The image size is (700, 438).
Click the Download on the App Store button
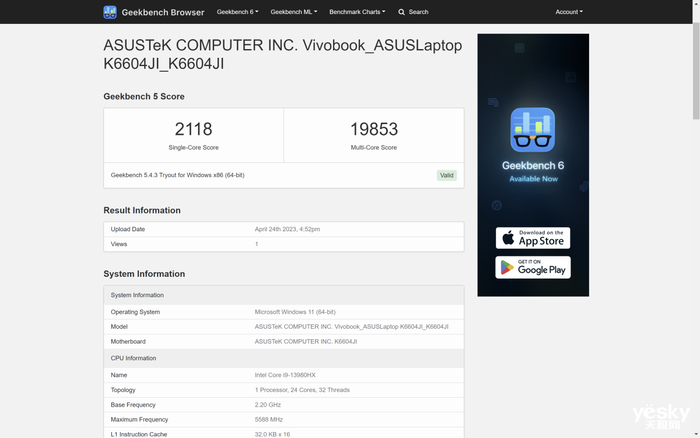point(533,238)
